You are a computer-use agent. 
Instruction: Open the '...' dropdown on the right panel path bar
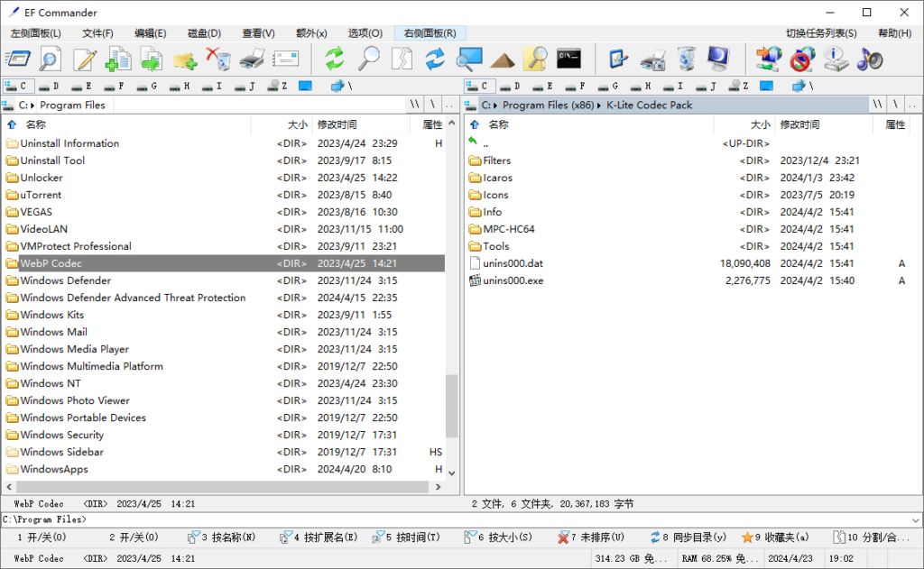pos(913,105)
